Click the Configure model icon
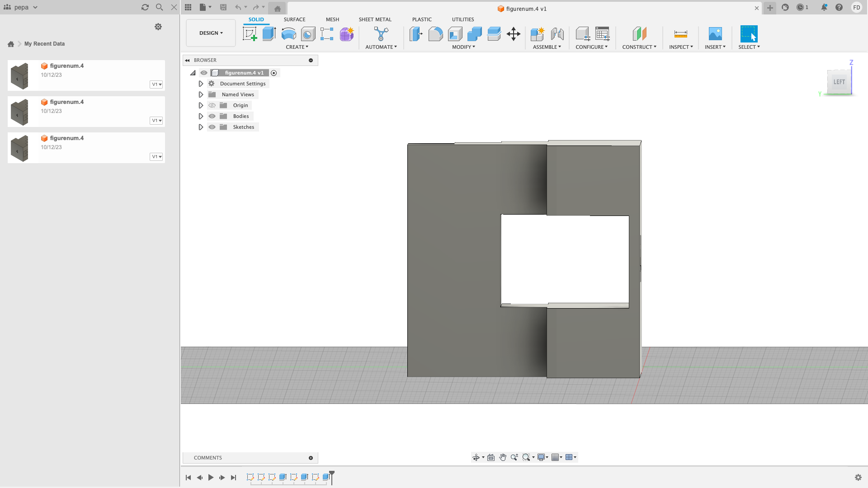 (x=582, y=34)
